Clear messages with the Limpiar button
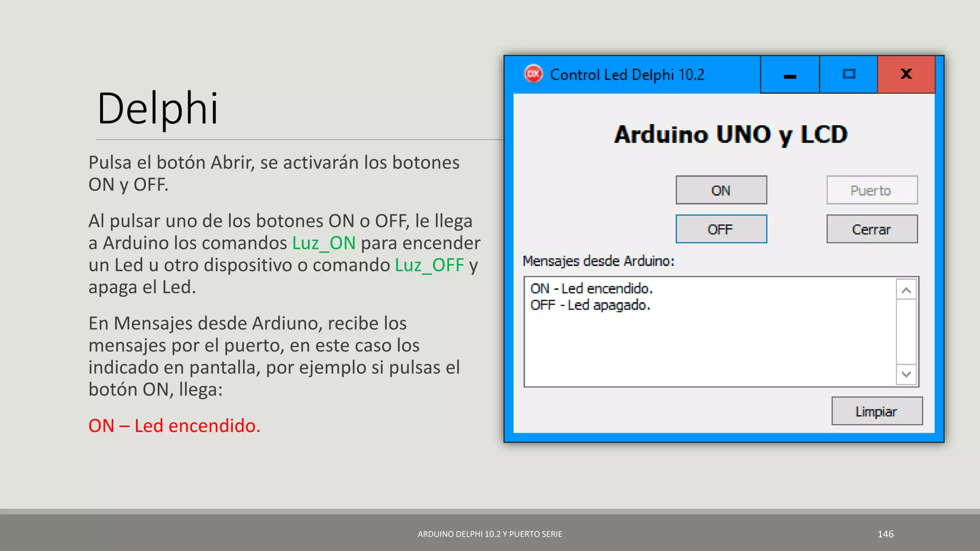 click(x=876, y=411)
